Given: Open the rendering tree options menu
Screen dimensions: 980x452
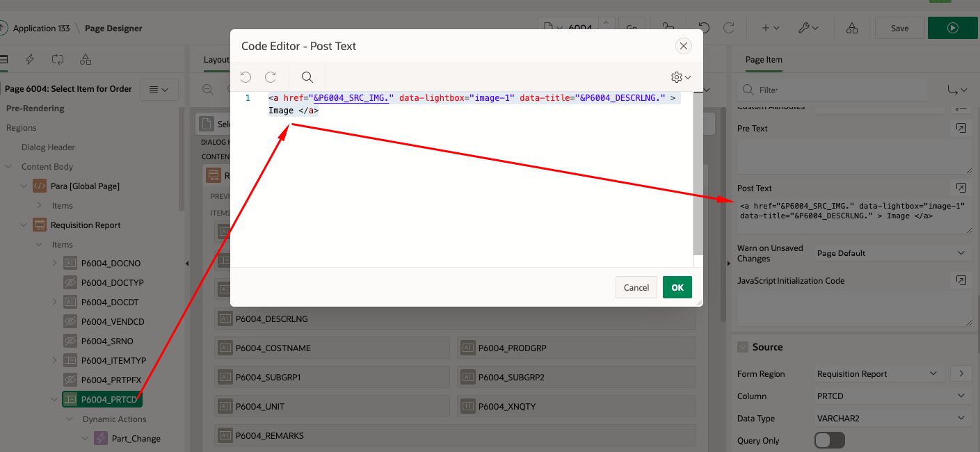Looking at the screenshot, I should (x=159, y=89).
